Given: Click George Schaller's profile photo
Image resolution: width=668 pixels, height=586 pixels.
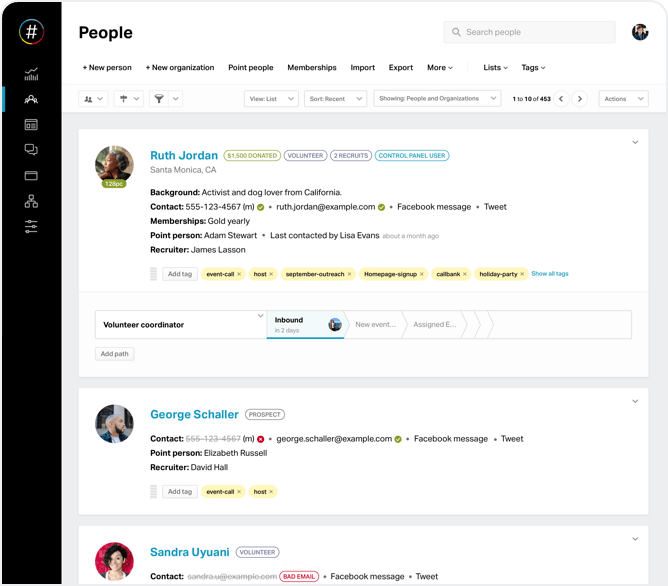Looking at the screenshot, I should [114, 424].
